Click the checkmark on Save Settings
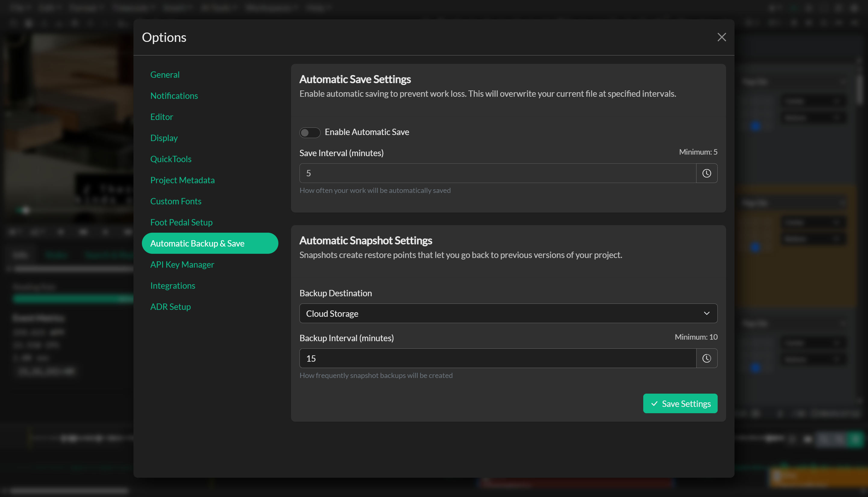This screenshot has width=868, height=497. click(654, 403)
